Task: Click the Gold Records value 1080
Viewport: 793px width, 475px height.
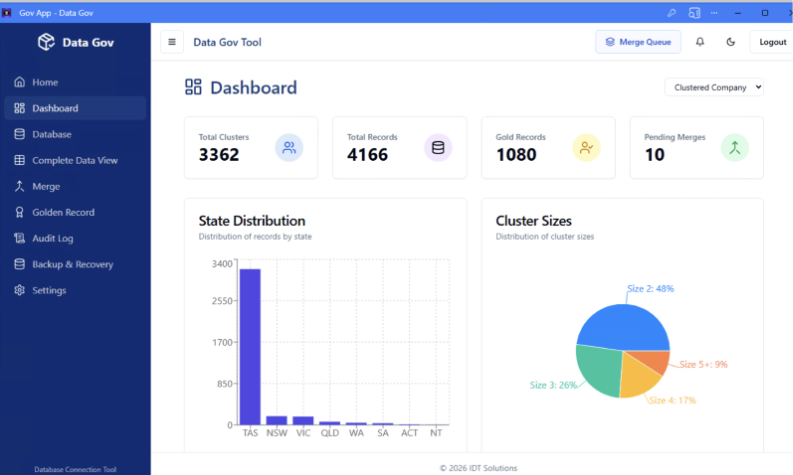Action: tap(516, 154)
